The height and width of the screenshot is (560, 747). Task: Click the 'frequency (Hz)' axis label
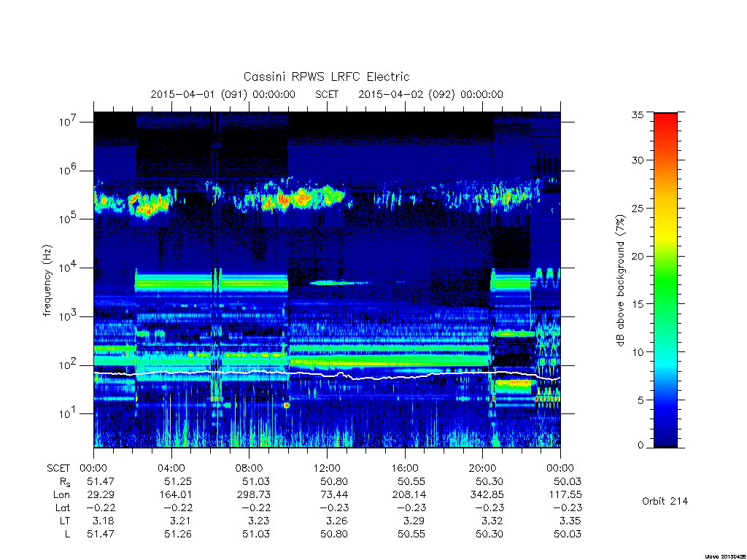[47, 281]
